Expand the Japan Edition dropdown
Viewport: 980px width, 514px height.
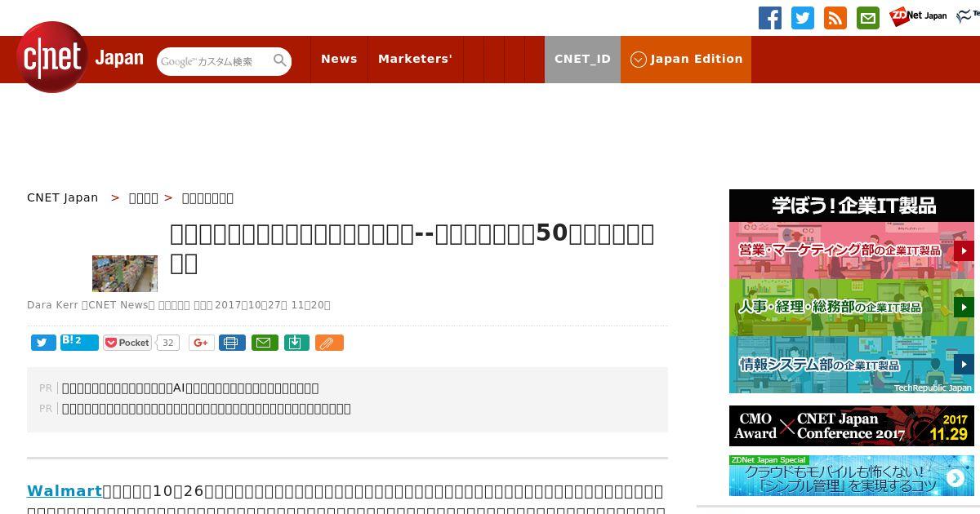686,59
